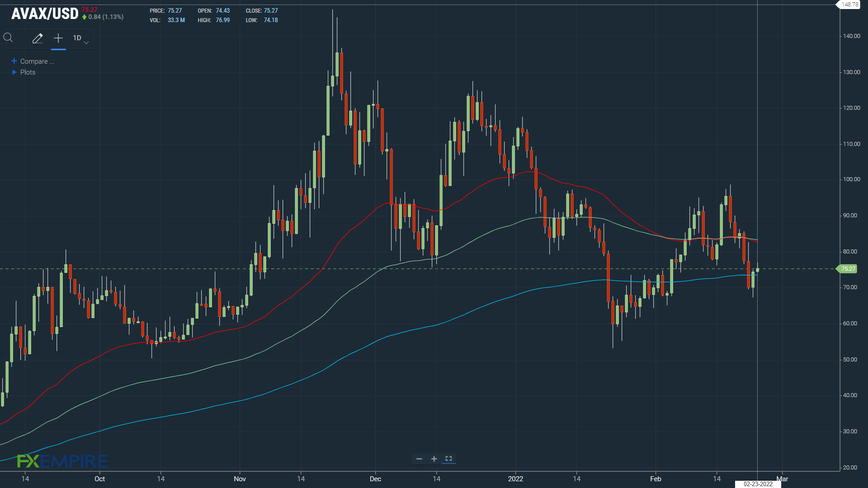
Task: Select the pencil drawing tool
Action: click(x=38, y=38)
